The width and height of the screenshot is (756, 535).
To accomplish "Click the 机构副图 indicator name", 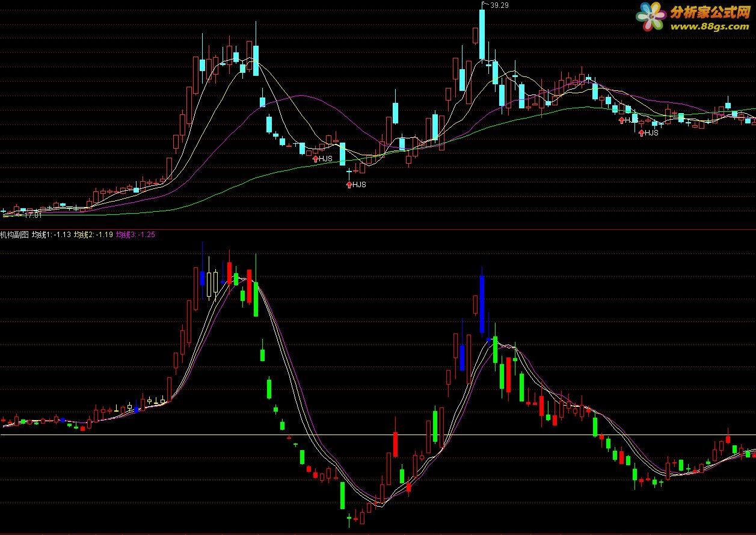I will (14, 235).
